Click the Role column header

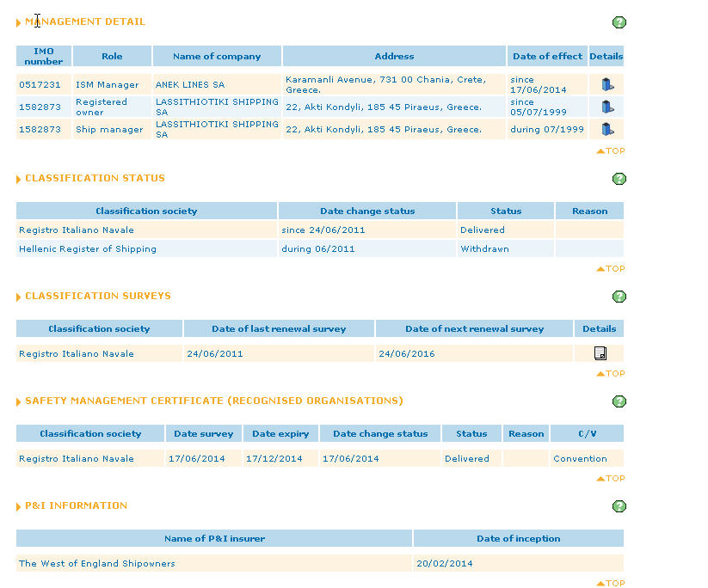coord(112,56)
